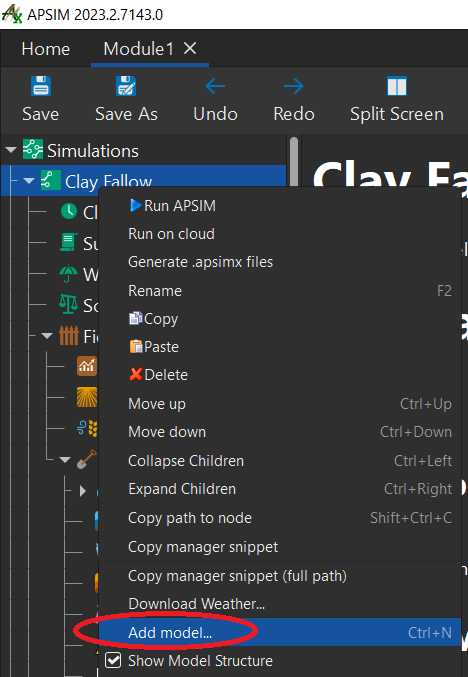Viewport: 468px width, 677px height.
Task: Select Move down menu entry
Action: (x=280, y=432)
